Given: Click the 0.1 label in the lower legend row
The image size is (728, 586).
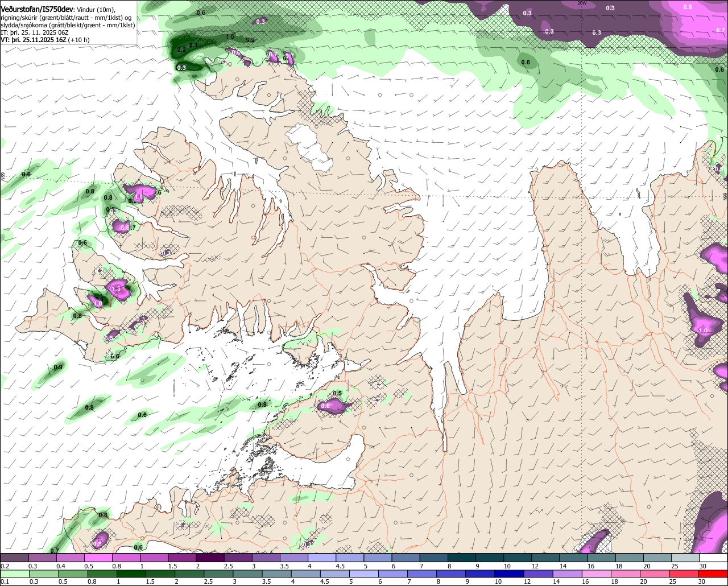Looking at the screenshot, I should (5, 582).
